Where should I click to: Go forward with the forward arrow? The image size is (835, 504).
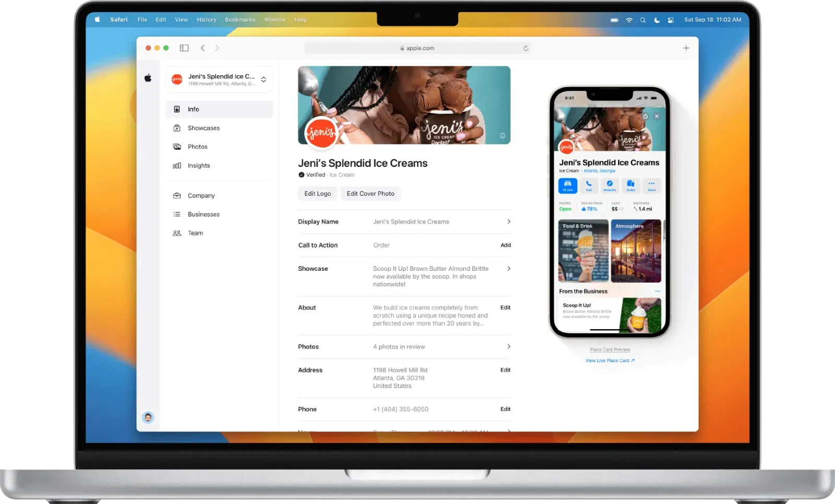(x=217, y=48)
